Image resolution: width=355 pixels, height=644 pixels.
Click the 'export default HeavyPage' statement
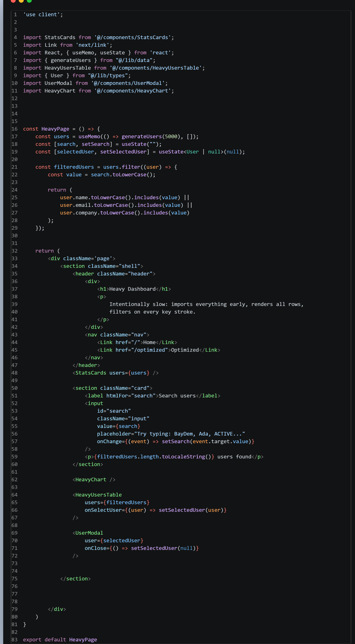click(x=60, y=640)
